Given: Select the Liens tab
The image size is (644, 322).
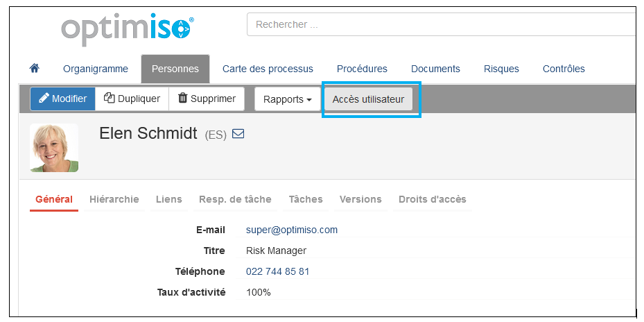Looking at the screenshot, I should pyautogui.click(x=169, y=199).
